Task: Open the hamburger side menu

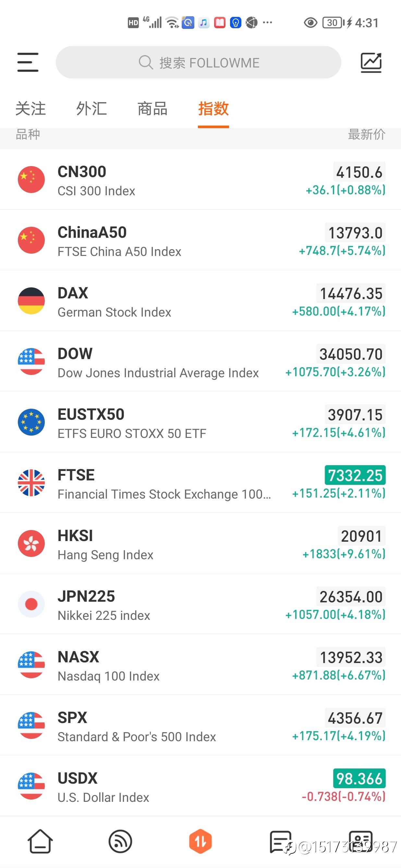Action: coord(28,62)
